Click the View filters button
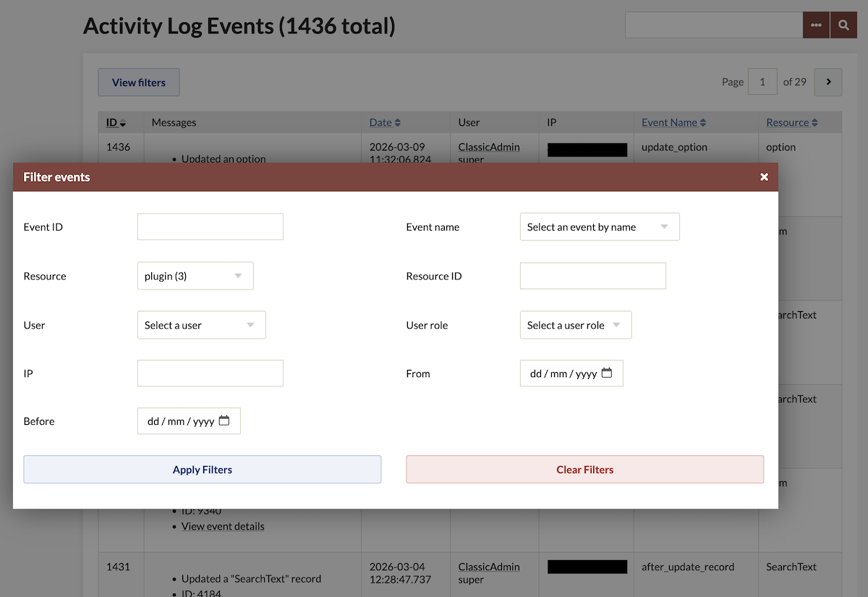Image resolution: width=868 pixels, height=597 pixels. pyautogui.click(x=138, y=82)
